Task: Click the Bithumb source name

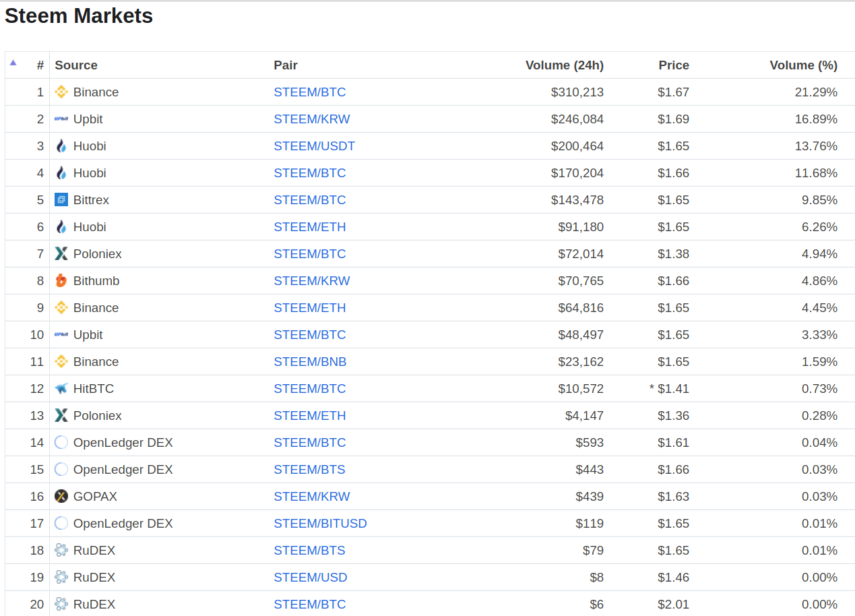Action: 96,281
